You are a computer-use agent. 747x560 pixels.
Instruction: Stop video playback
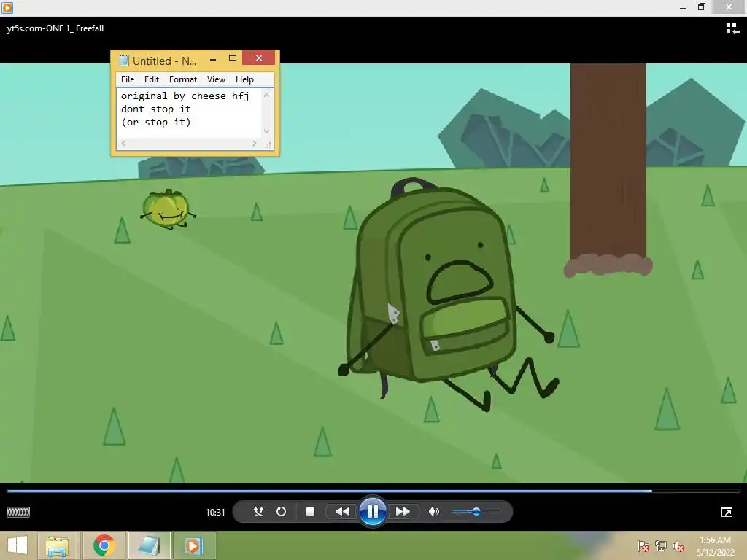click(x=310, y=511)
